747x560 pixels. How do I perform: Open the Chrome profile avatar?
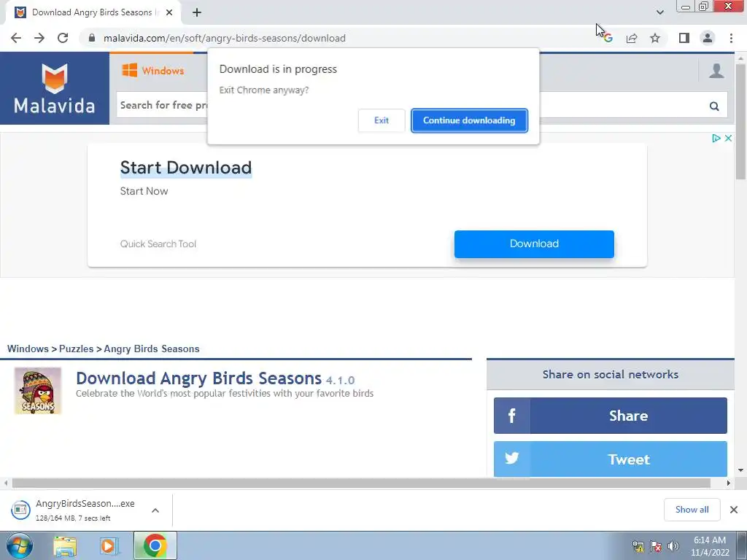tap(708, 38)
